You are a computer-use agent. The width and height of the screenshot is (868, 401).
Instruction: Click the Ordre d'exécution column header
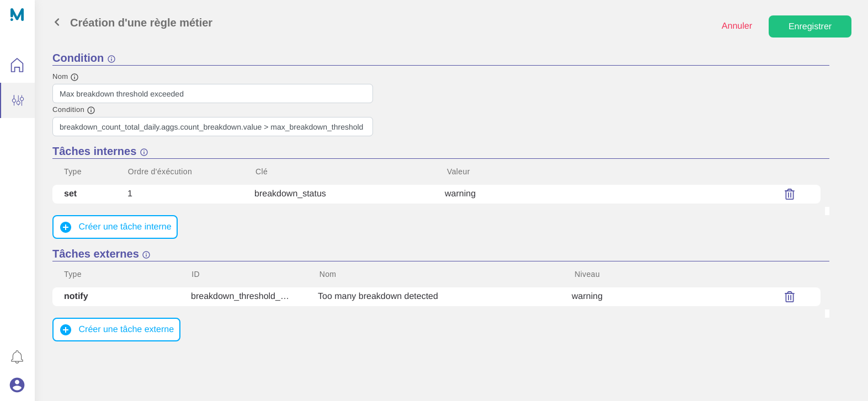click(x=159, y=172)
